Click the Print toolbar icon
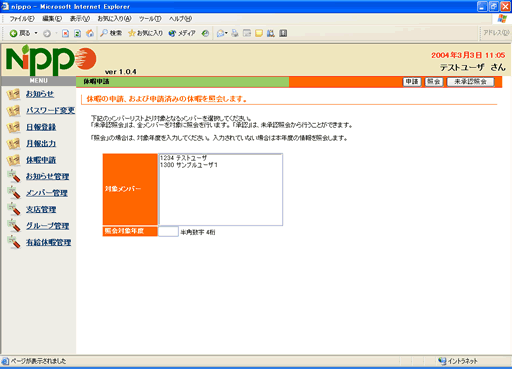 click(x=235, y=33)
